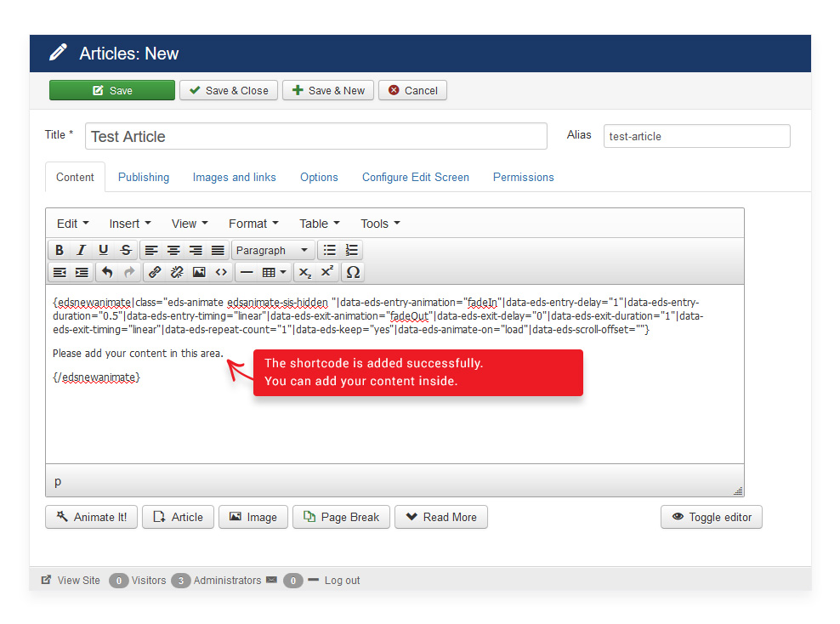Open the Insert menu in editor

point(129,224)
